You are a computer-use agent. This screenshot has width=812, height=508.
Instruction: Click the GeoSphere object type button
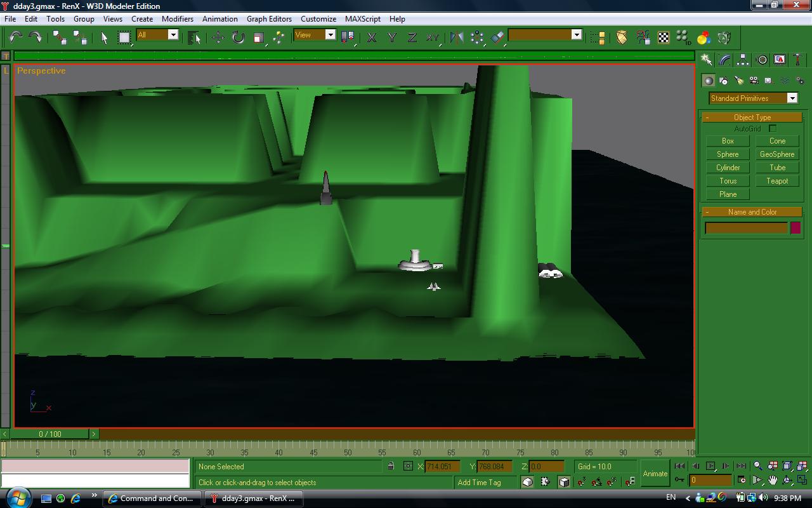coord(777,154)
